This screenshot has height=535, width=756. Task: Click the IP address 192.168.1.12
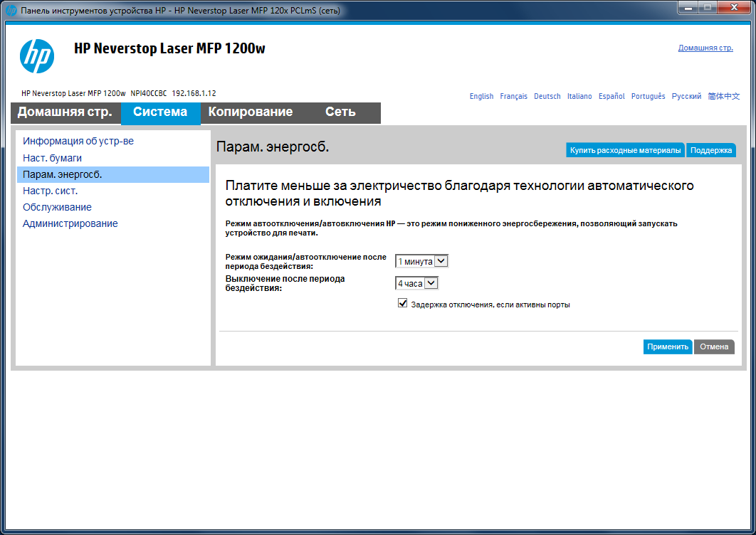pyautogui.click(x=194, y=93)
